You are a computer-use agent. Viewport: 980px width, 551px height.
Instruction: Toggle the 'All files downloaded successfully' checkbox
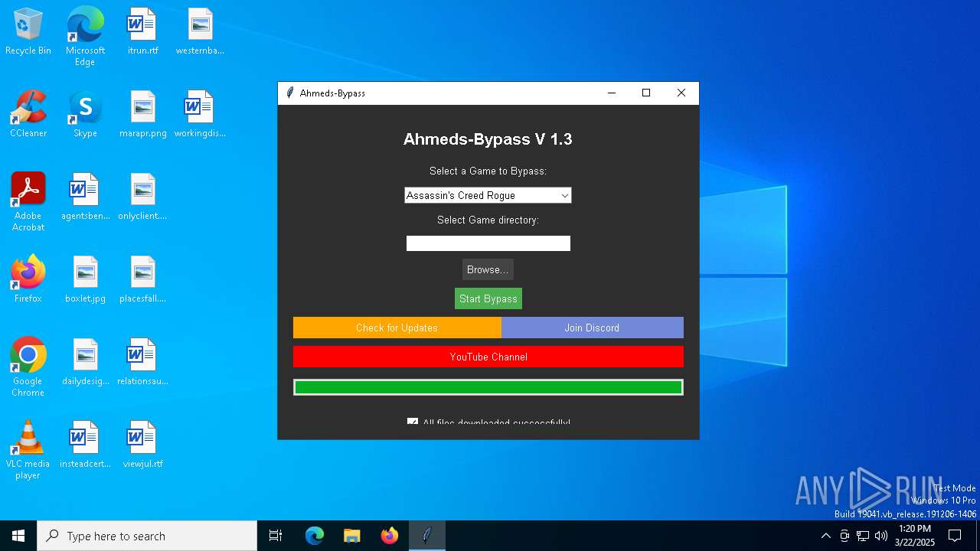pyautogui.click(x=413, y=422)
